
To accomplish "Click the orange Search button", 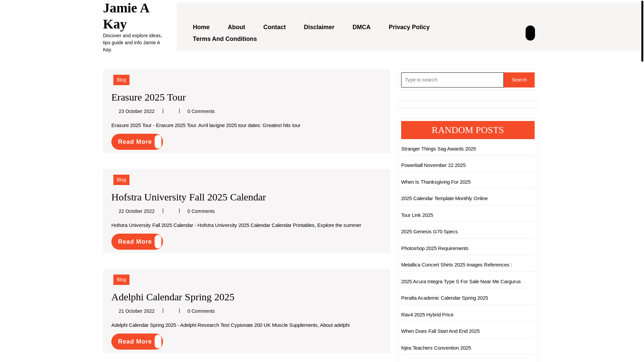I will point(519,80).
